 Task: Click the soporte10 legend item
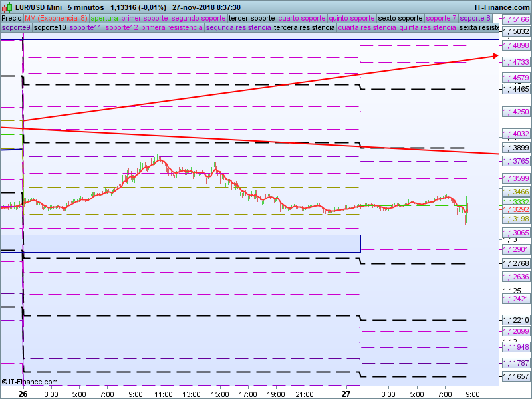50,28
